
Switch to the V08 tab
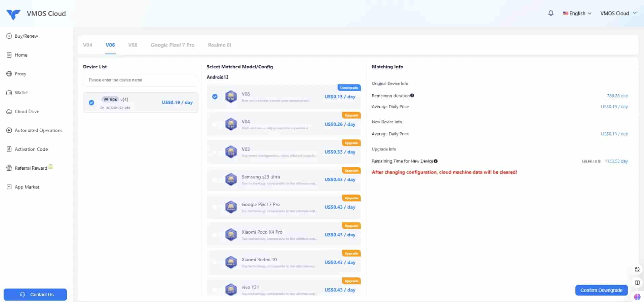[x=133, y=45]
